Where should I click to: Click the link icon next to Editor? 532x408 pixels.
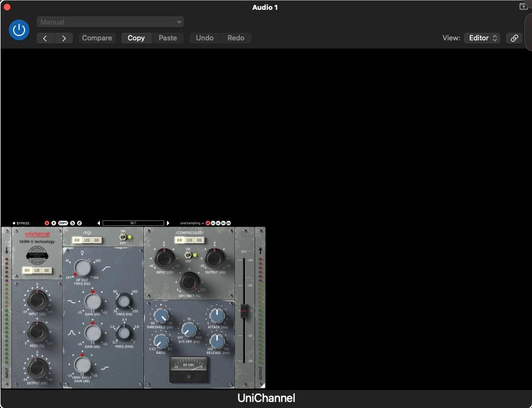[514, 38]
